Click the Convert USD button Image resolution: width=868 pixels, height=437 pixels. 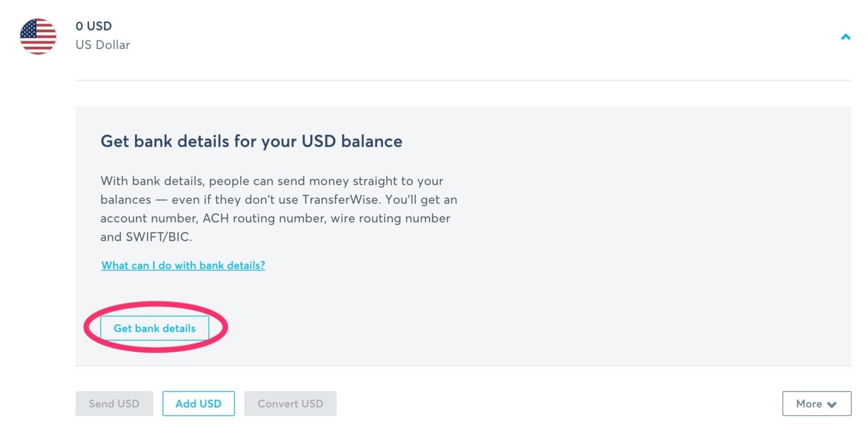(x=290, y=403)
